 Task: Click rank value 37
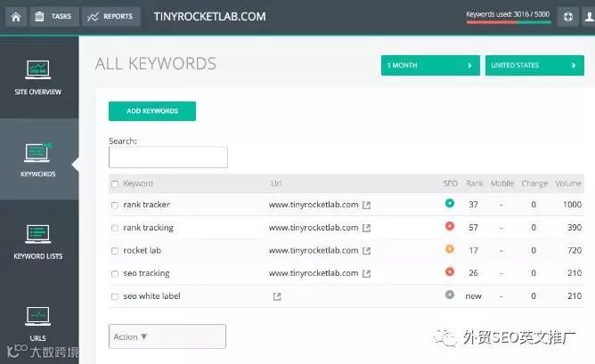click(x=473, y=205)
